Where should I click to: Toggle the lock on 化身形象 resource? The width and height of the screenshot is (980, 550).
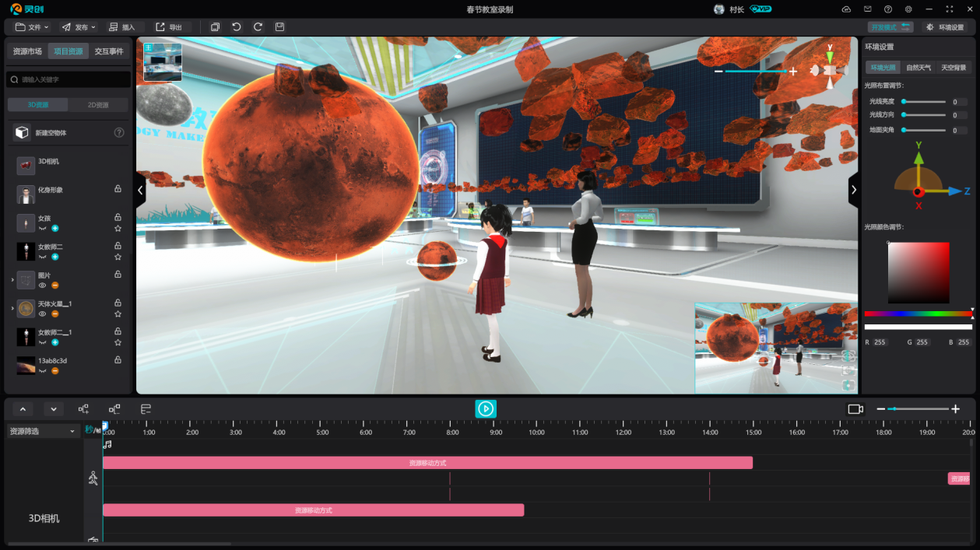[118, 189]
